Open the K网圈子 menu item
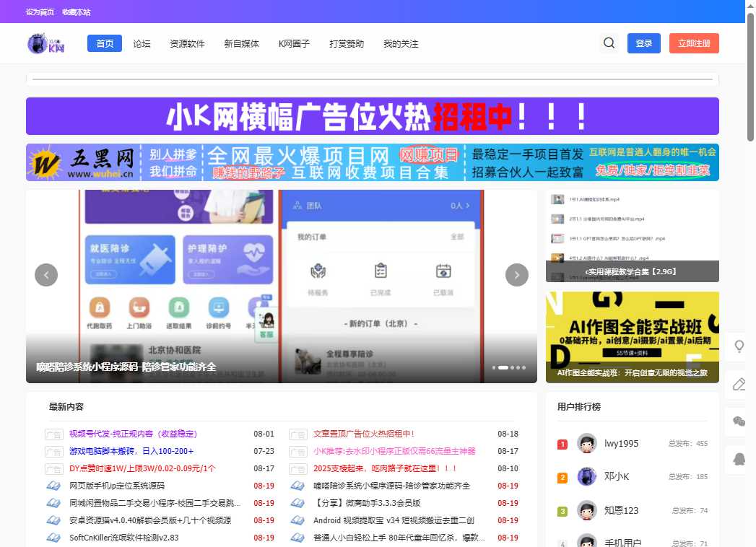This screenshot has width=756, height=547. pos(294,43)
